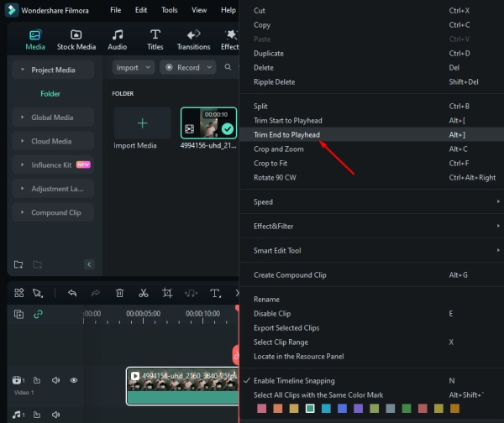Screen dimensions: 504x423
Task: Select the Folder item under Project Media
Action: [50, 94]
